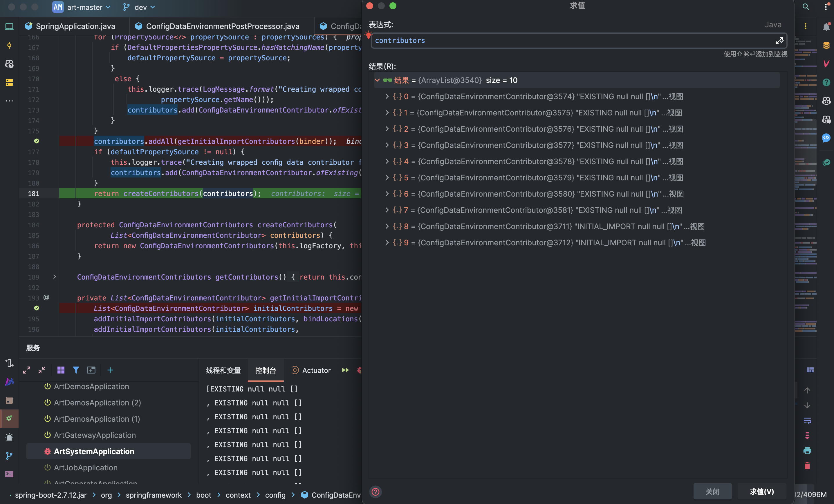Screen dimensions: 834x504
Task: Clear the console with trash icon
Action: [x=807, y=466]
